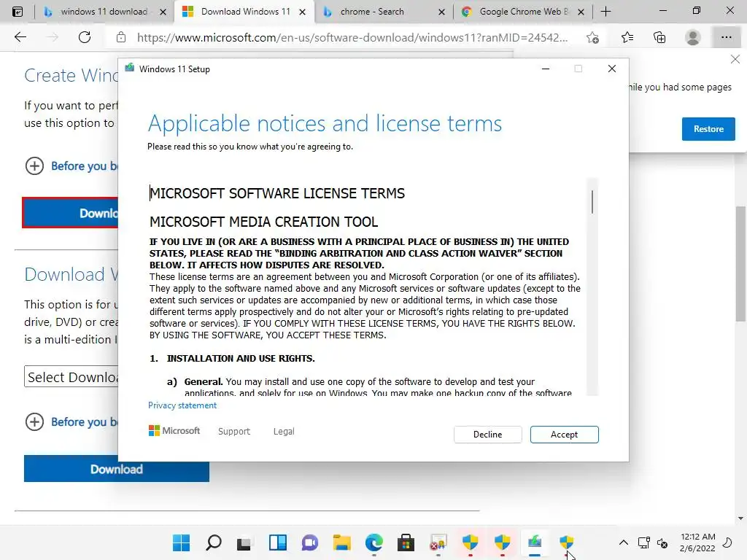The image size is (747, 560).
Task: Click the Accept button in Windows 11 Setup
Action: [564, 435]
